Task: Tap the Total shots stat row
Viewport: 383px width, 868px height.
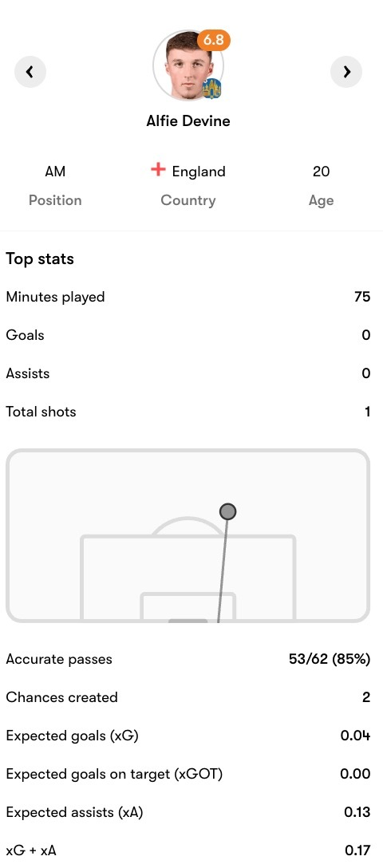Action: click(188, 412)
